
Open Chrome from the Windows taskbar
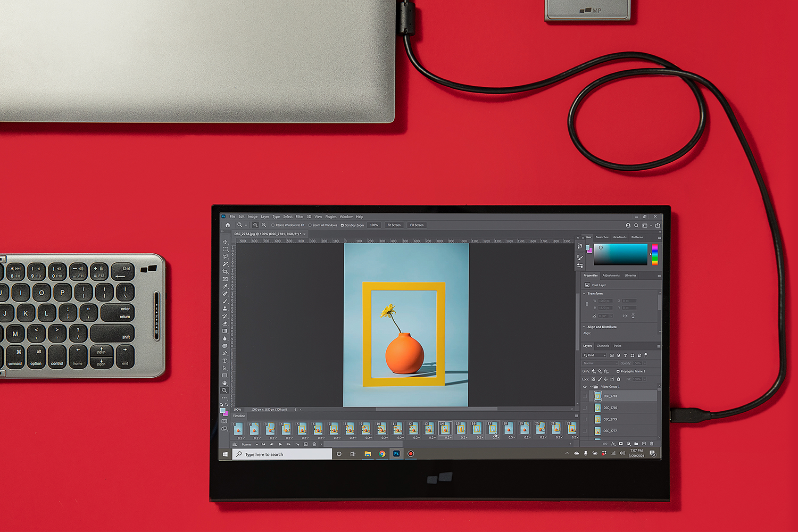coord(382,454)
